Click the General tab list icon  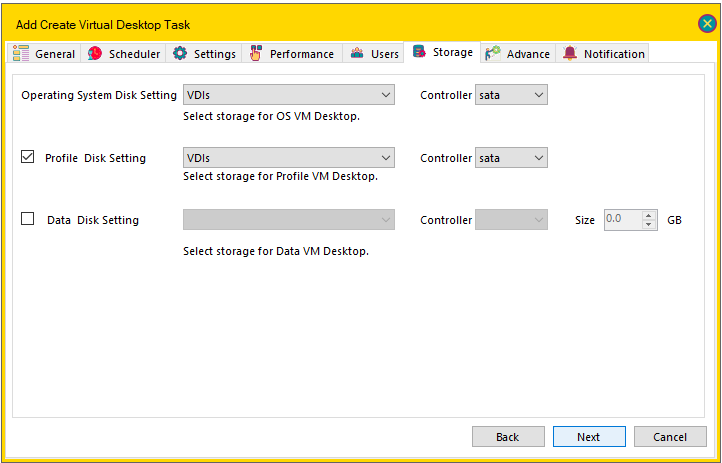click(x=21, y=53)
